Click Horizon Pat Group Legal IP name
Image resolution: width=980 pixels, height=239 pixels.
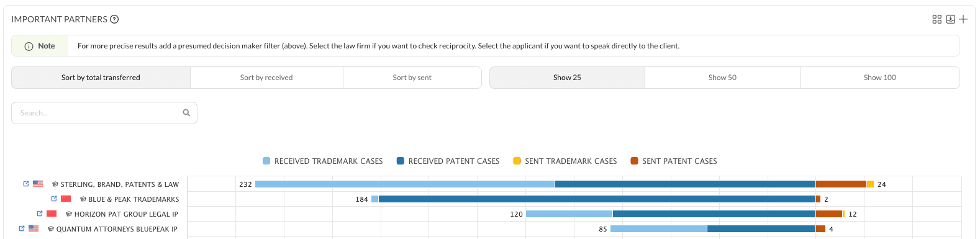pyautogui.click(x=126, y=214)
